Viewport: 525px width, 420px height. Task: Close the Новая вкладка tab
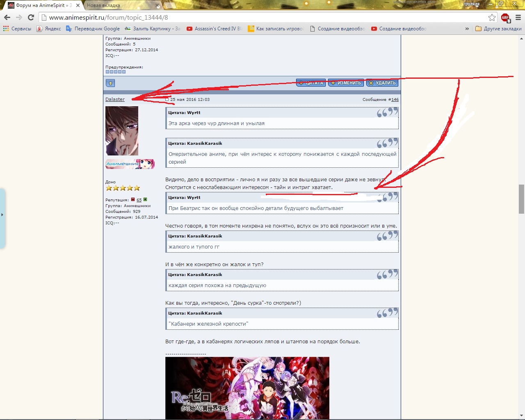pyautogui.click(x=158, y=5)
